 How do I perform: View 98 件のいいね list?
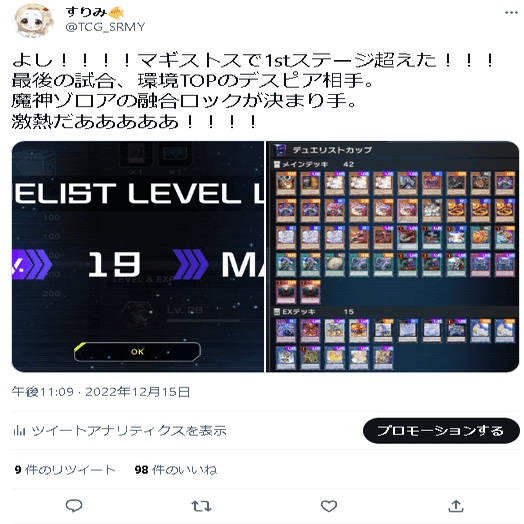pyautogui.click(x=176, y=470)
